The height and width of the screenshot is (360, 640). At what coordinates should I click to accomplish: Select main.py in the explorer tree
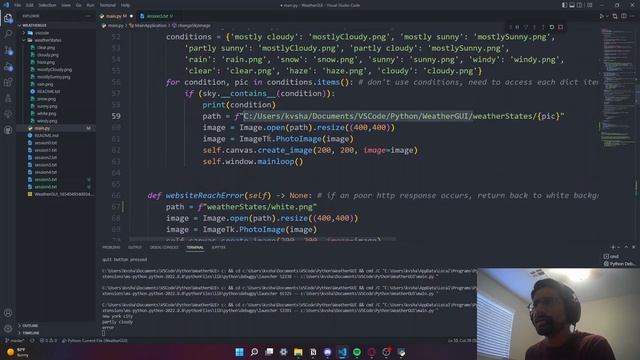point(56,128)
